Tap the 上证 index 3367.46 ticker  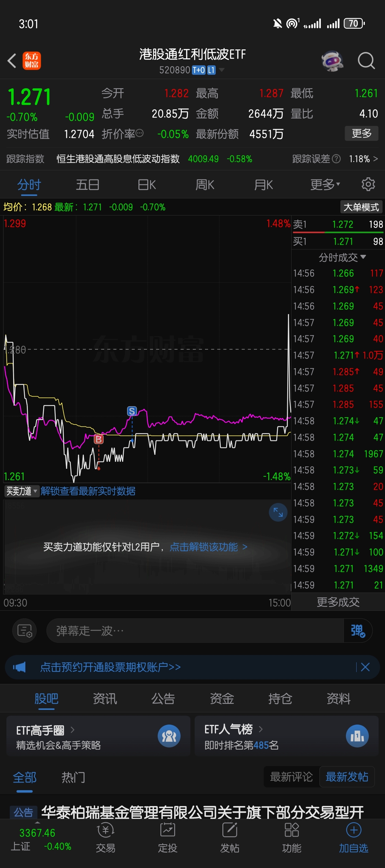pos(41,839)
